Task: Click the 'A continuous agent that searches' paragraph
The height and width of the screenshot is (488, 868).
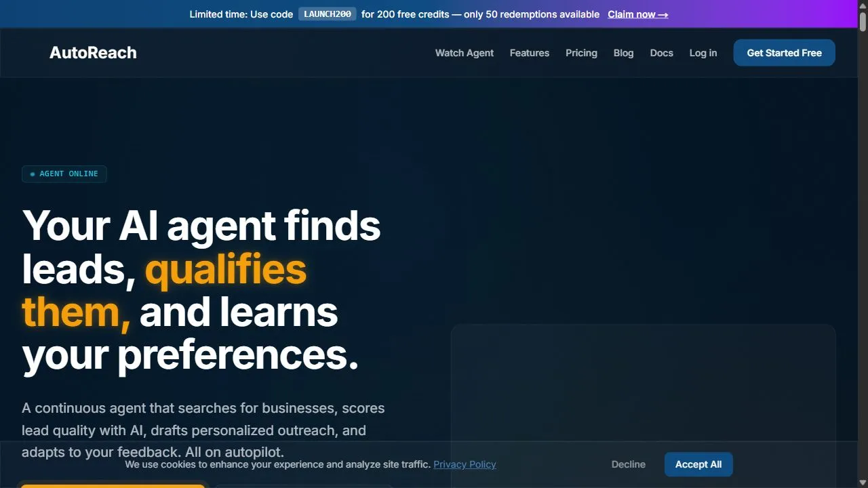Action: (x=203, y=430)
